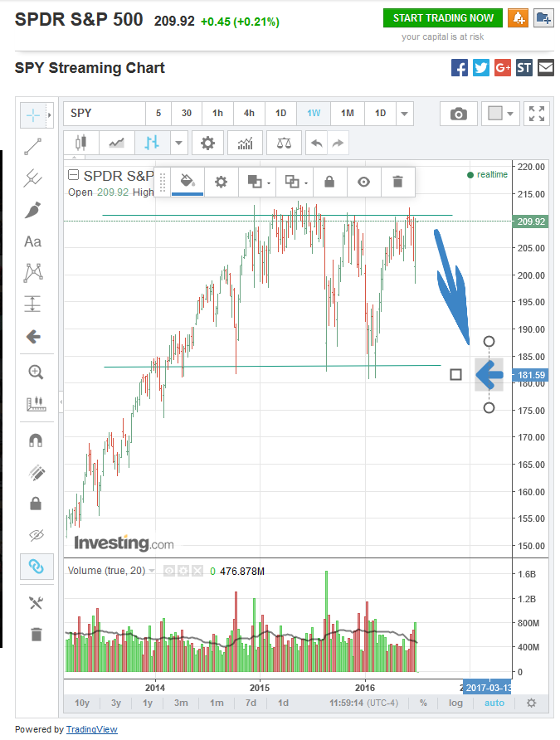Enter fullscreen chart mode

[537, 114]
